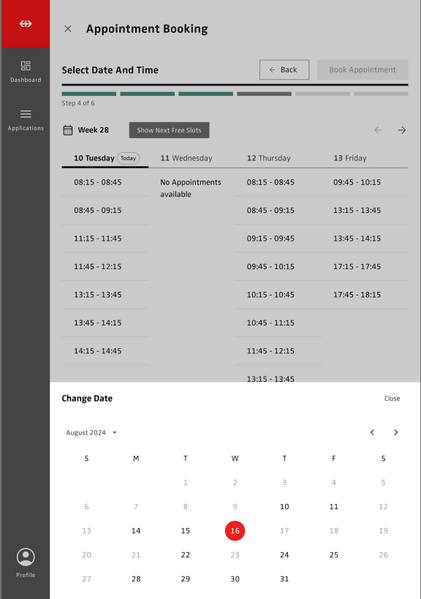Image resolution: width=421 pixels, height=599 pixels.
Task: Pick the highlighted date 16 in calendar
Action: [x=235, y=531]
